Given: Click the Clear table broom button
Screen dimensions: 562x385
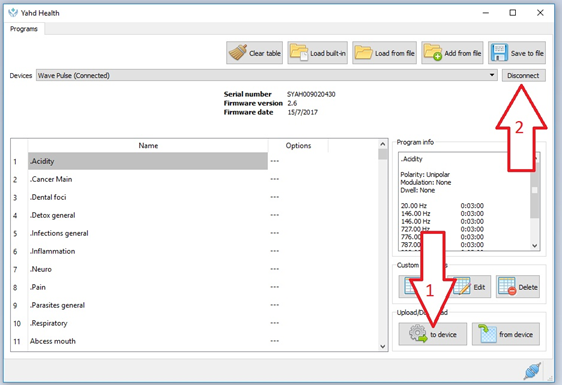Looking at the screenshot, I should [254, 53].
